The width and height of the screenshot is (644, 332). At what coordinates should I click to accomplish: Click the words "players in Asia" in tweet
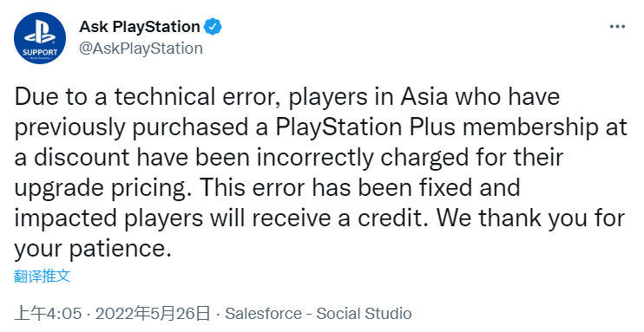coord(361,97)
